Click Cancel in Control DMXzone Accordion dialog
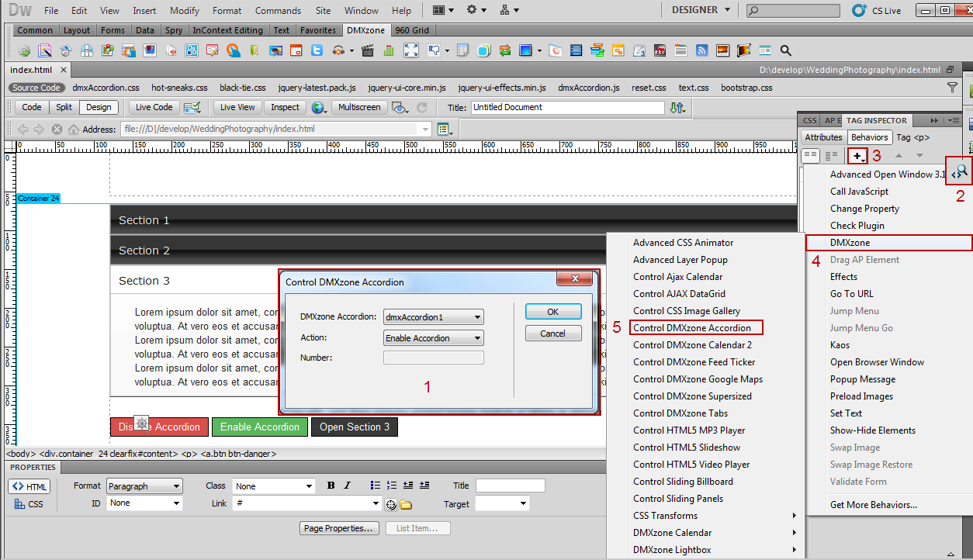 point(553,334)
